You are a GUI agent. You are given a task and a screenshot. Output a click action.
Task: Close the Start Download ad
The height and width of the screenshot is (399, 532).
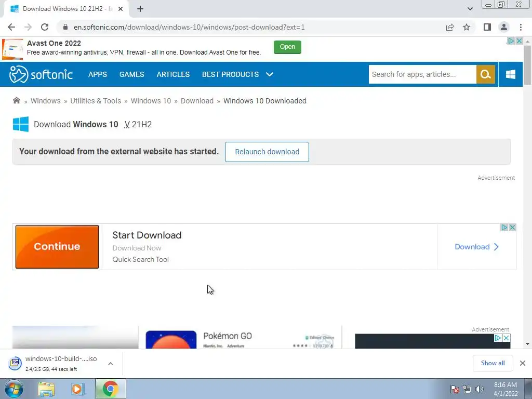512,228
